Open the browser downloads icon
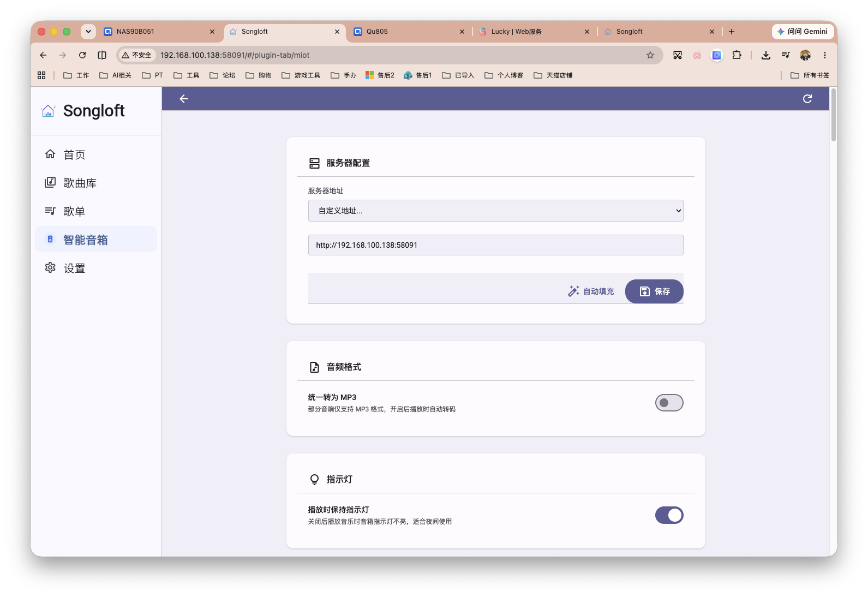Screen dimensions: 868x597 point(766,55)
